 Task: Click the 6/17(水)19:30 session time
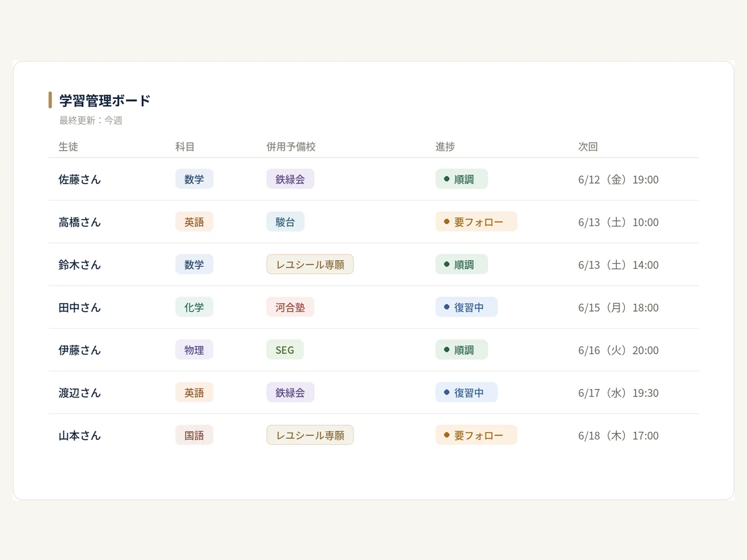coord(618,393)
